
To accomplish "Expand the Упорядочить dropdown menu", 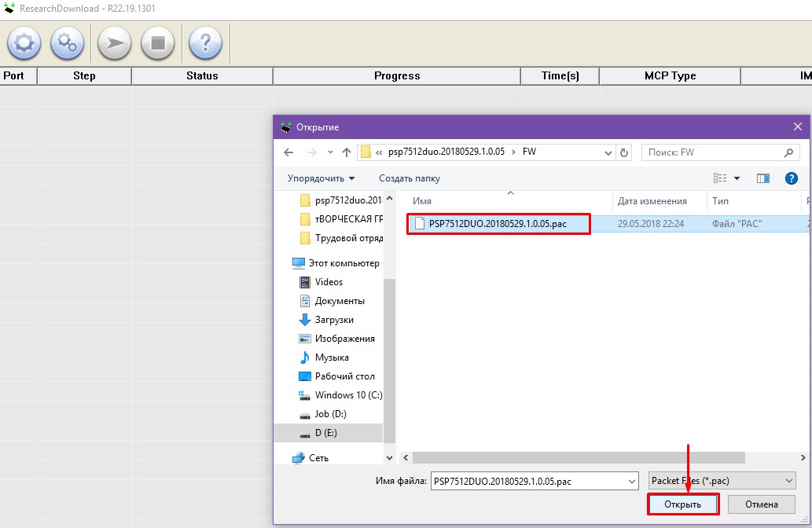I will click(x=321, y=178).
